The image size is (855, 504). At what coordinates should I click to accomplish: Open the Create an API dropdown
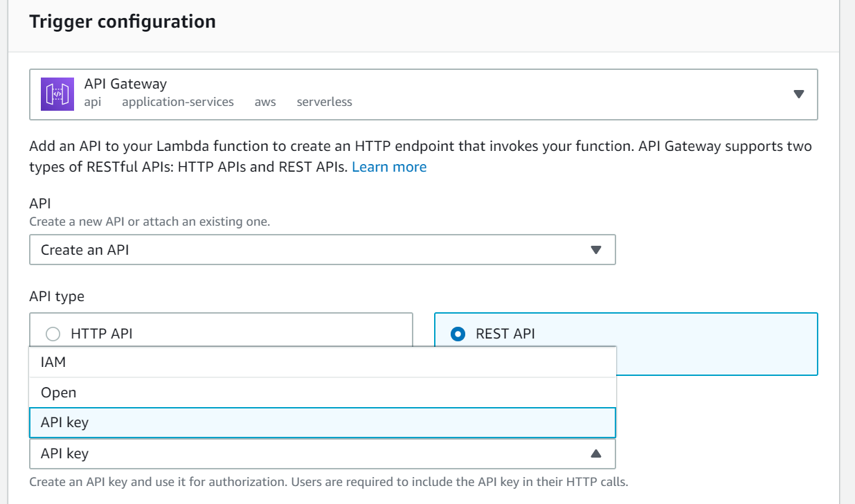pos(323,250)
